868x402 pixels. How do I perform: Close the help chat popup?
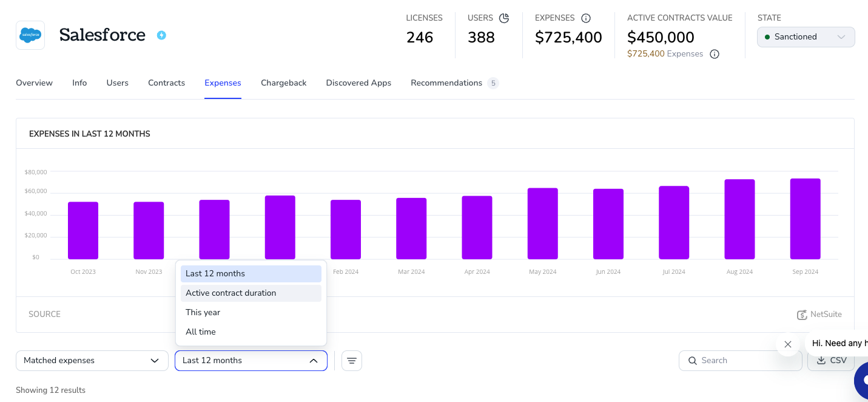coord(788,344)
